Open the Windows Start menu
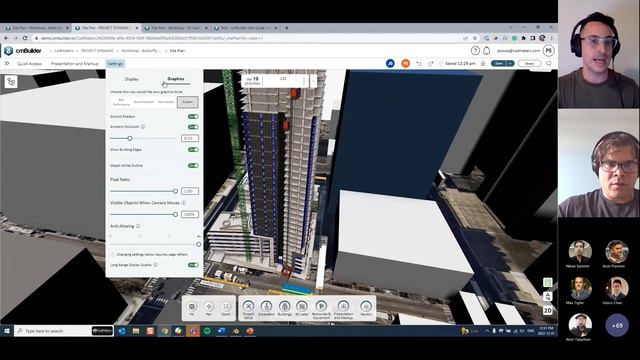Viewport: 640px width, 360px height. tap(7, 331)
